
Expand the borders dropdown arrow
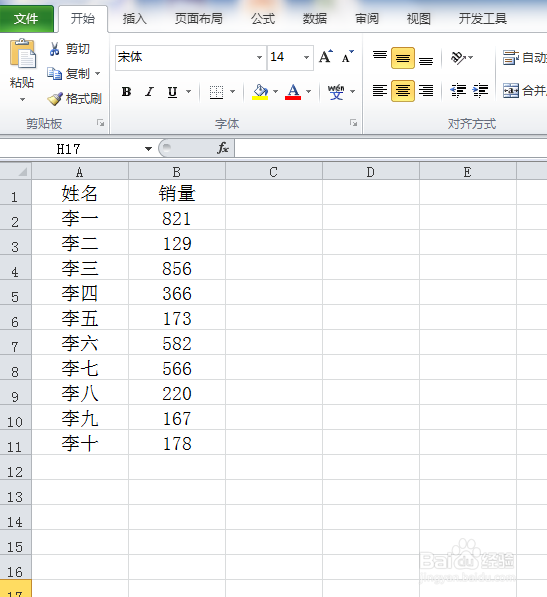(233, 92)
